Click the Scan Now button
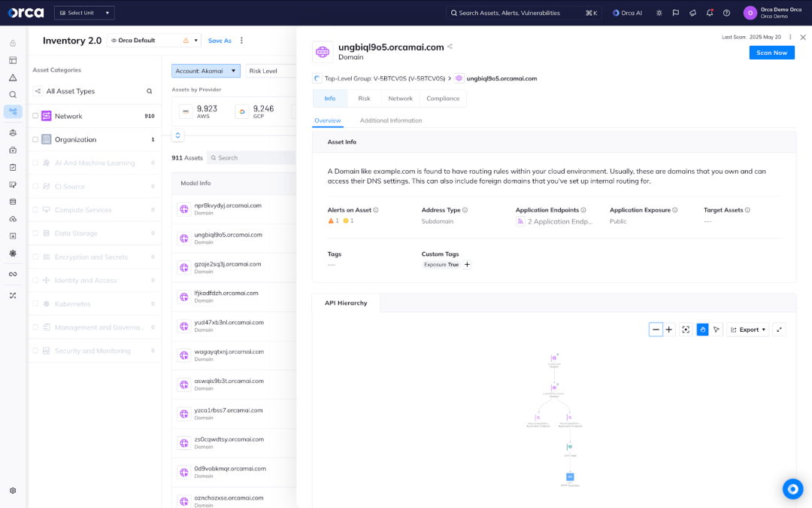The width and height of the screenshot is (812, 508). coord(771,52)
